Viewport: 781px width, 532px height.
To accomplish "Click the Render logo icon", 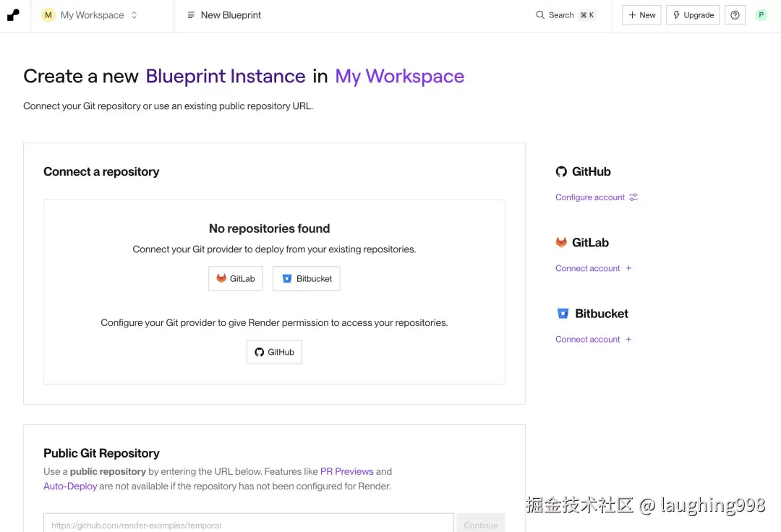I will point(13,15).
